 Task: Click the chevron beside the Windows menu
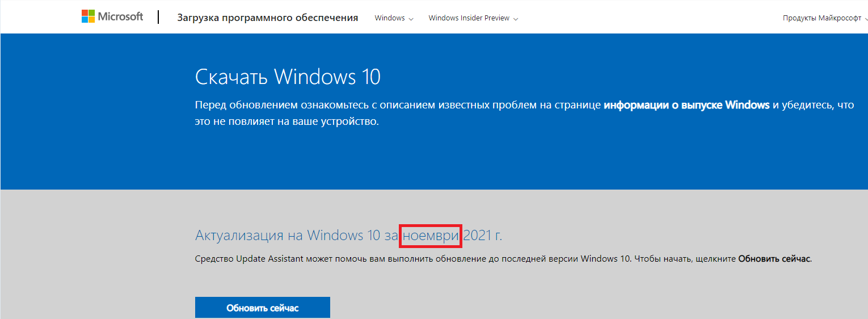click(411, 19)
